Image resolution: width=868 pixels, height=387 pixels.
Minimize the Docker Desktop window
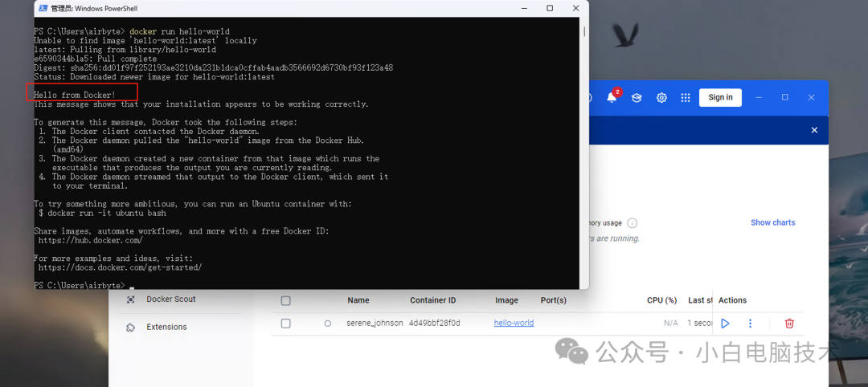[759, 97]
